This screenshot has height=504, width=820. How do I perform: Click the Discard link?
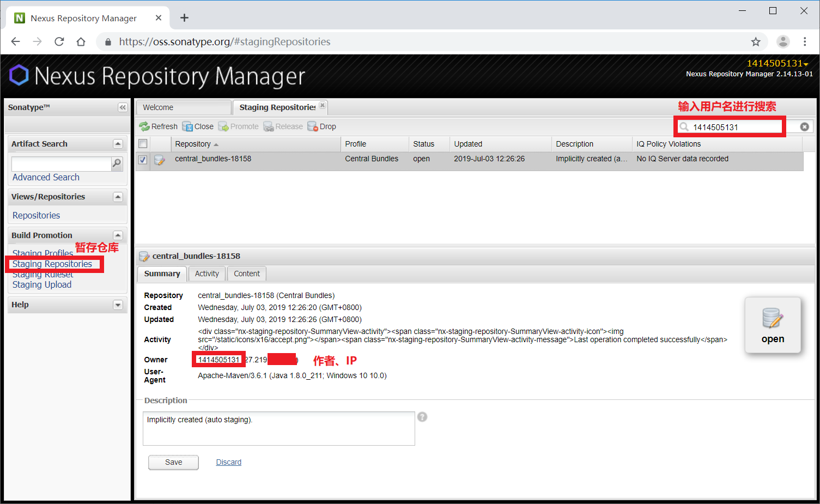tap(229, 462)
